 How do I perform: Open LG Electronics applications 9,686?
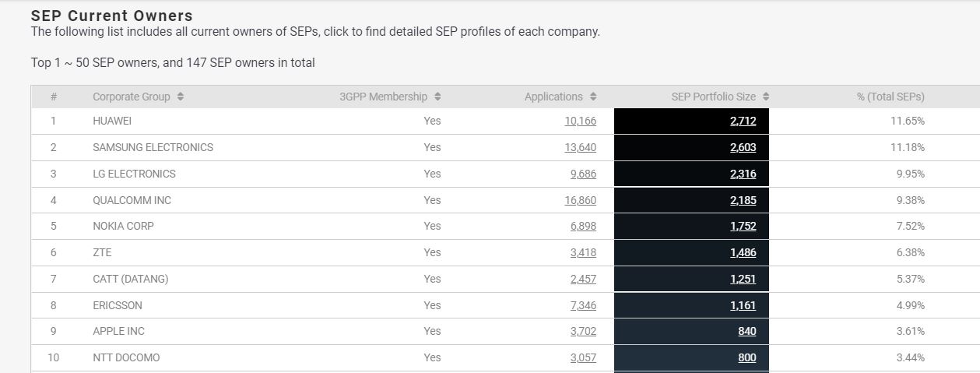pos(584,174)
